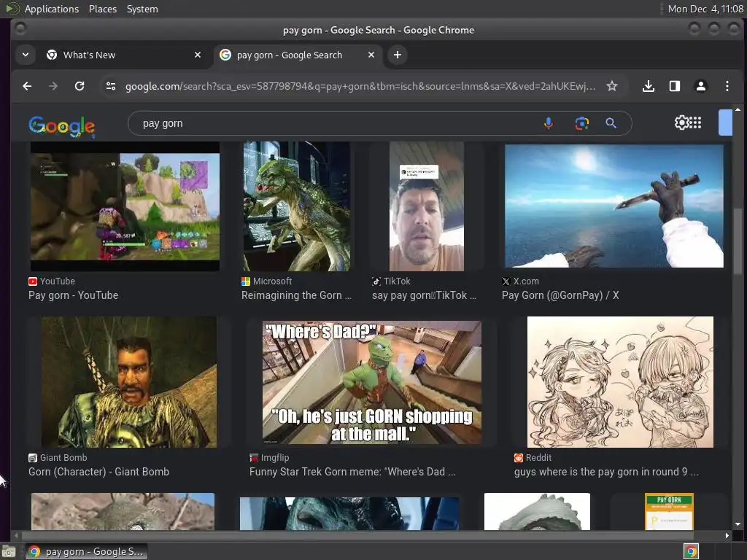
Task: Click the YouTube source label
Action: pos(57,281)
